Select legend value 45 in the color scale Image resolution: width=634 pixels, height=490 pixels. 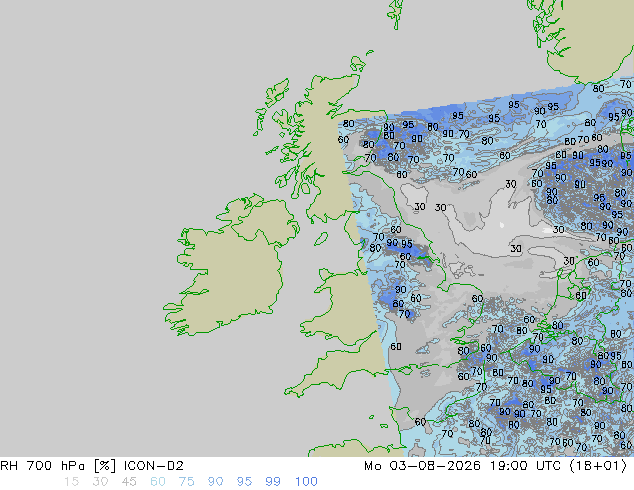pyautogui.click(x=129, y=482)
